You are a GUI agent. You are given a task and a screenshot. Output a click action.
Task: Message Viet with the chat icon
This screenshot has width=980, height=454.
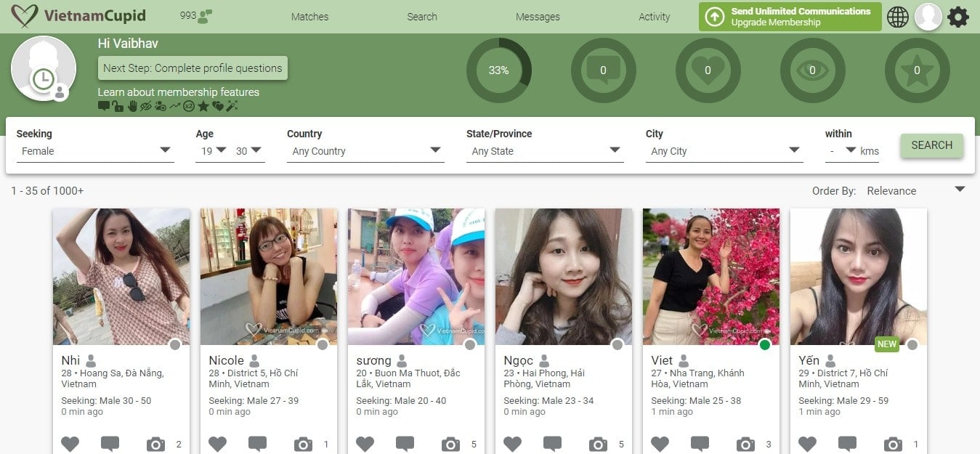click(700, 444)
